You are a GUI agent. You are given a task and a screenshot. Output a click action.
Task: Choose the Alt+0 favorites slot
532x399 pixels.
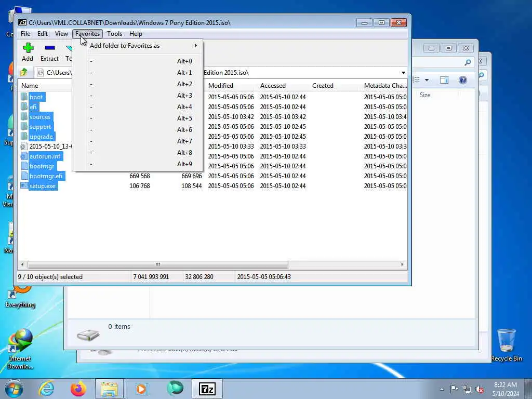137,61
